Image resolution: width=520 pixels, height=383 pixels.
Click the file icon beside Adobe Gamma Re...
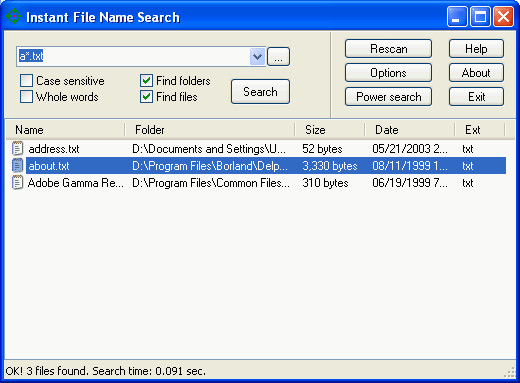click(17, 183)
